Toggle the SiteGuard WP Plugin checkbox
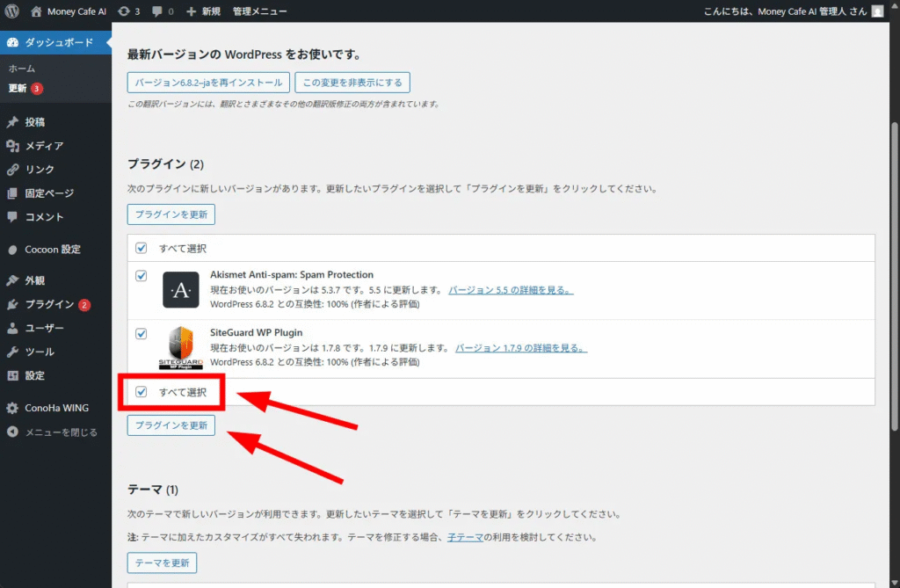Screen dimensions: 900x588 tap(142, 334)
